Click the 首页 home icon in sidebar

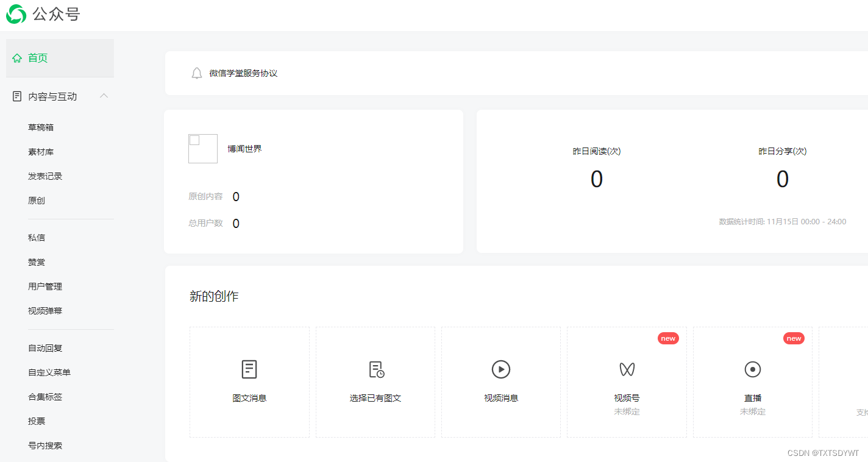point(17,59)
